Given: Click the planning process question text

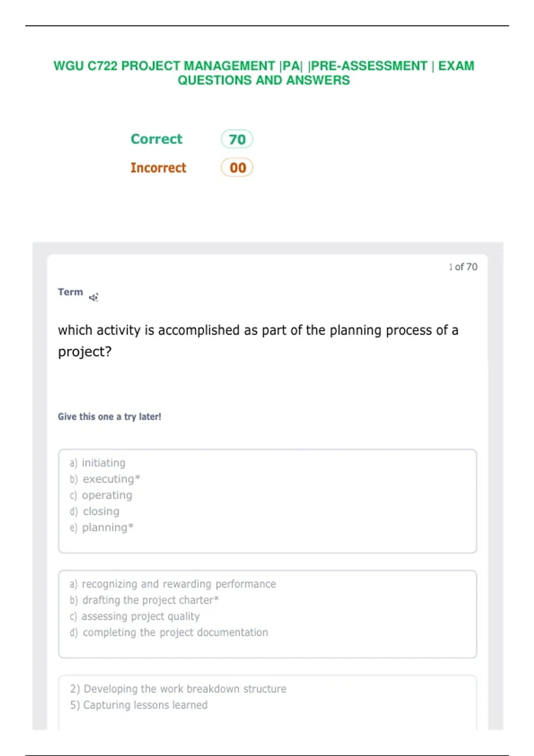Looking at the screenshot, I should 258,341.
